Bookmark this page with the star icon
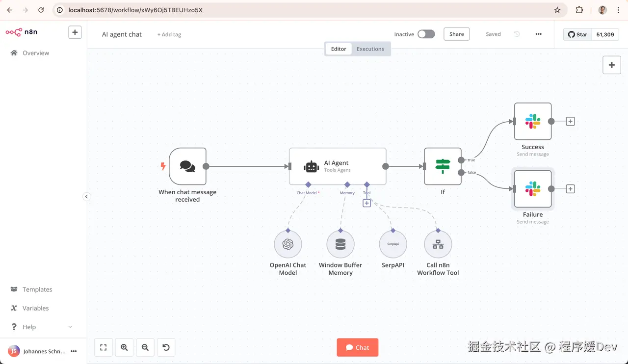 pos(557,10)
